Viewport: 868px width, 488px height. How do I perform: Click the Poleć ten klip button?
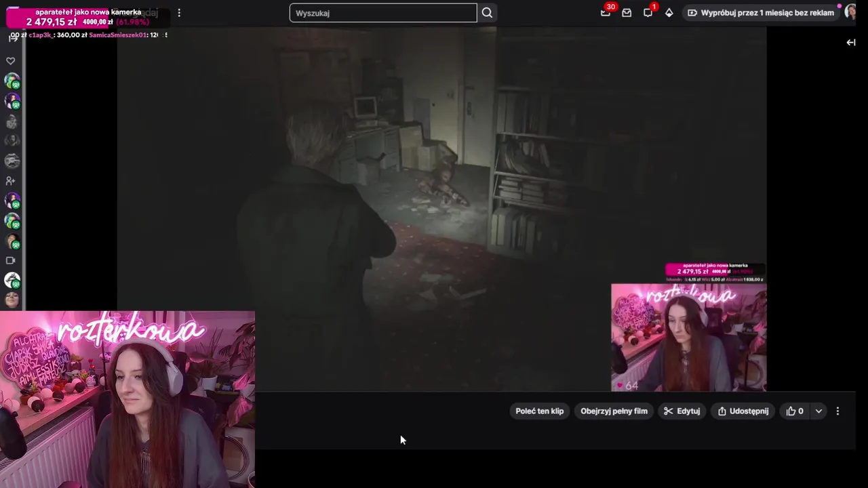[x=540, y=411]
